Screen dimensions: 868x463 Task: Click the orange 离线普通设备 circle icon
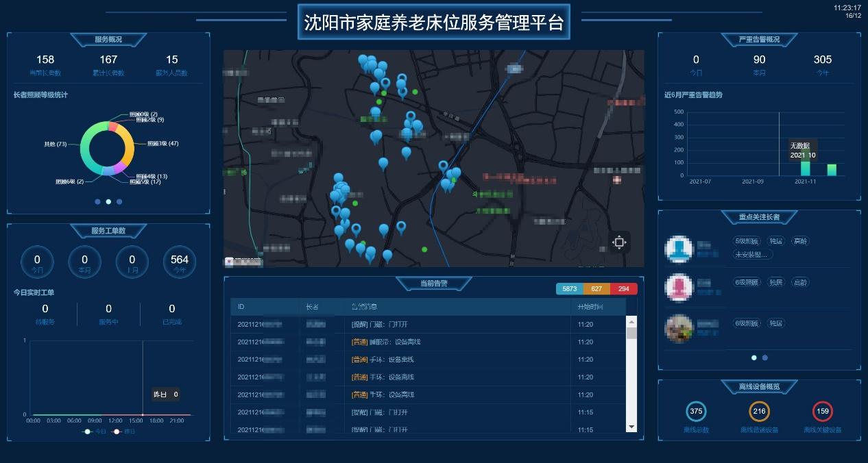tap(759, 412)
